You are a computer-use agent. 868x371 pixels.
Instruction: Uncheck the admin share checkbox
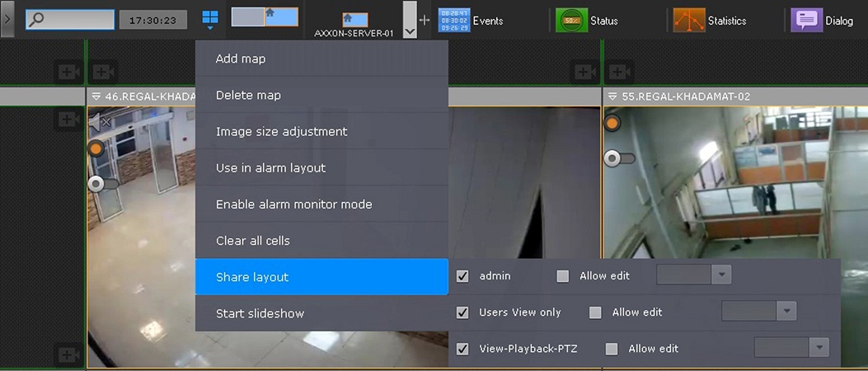(462, 276)
